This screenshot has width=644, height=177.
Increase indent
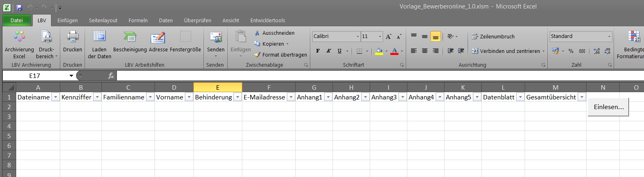click(x=461, y=51)
